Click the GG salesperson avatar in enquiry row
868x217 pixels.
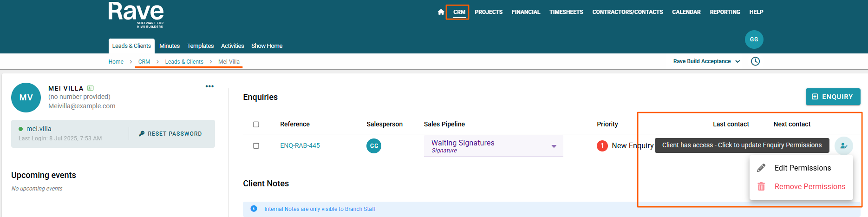click(x=374, y=146)
